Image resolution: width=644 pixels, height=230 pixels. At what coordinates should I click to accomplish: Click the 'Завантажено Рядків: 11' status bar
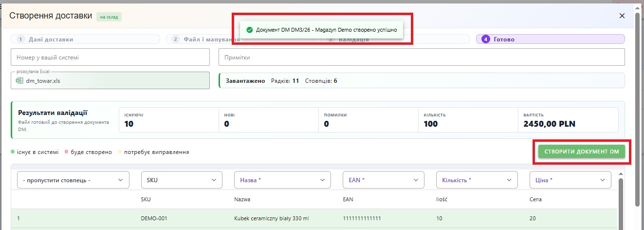pyautogui.click(x=422, y=80)
